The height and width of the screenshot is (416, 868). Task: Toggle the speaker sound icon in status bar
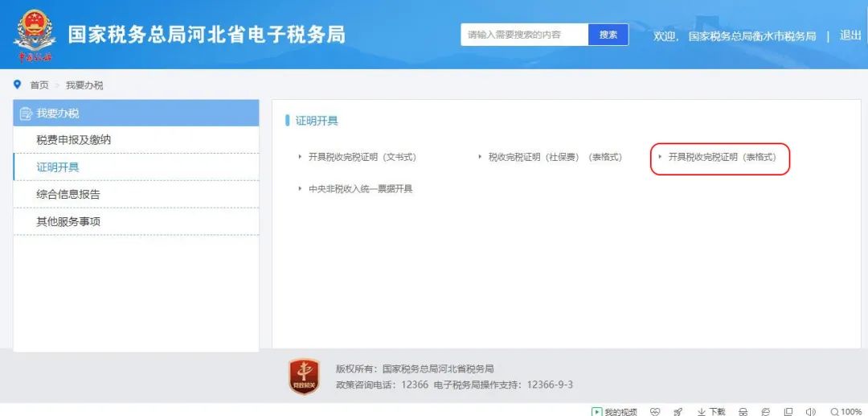click(811, 411)
